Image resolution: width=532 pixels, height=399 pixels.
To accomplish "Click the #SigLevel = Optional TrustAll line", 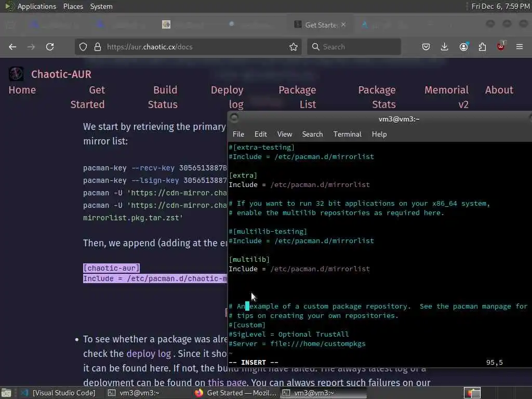I will (x=289, y=335).
